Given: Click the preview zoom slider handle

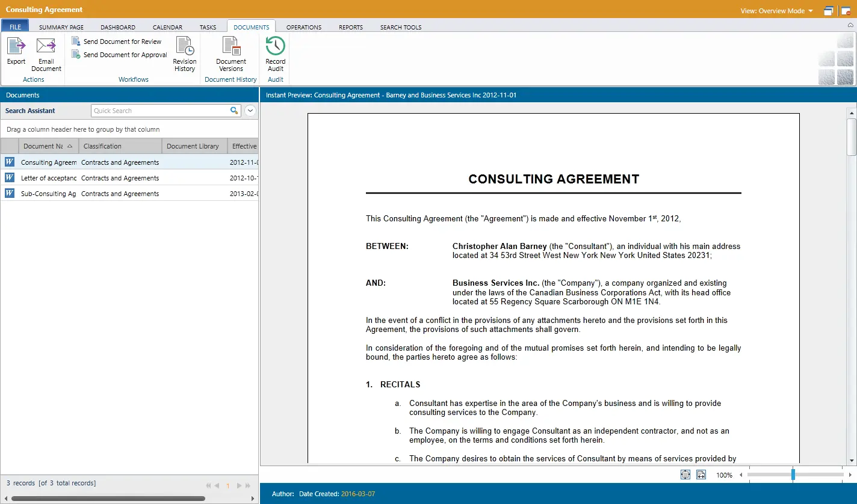Looking at the screenshot, I should point(793,475).
